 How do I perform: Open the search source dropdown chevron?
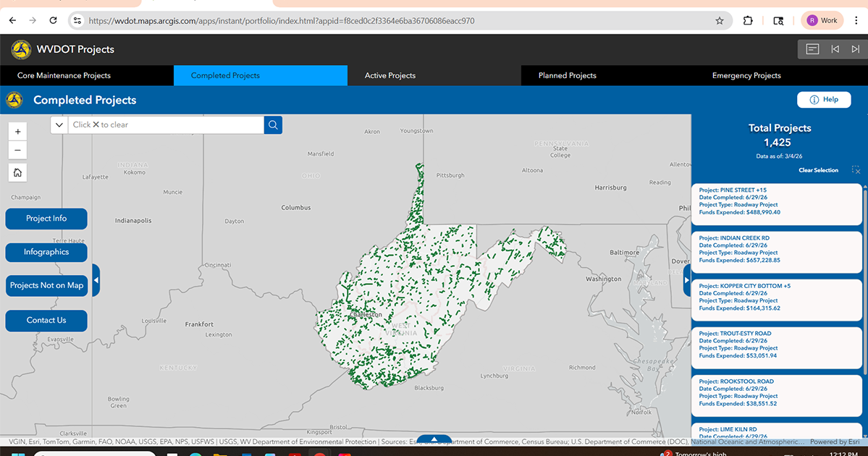pyautogui.click(x=59, y=125)
